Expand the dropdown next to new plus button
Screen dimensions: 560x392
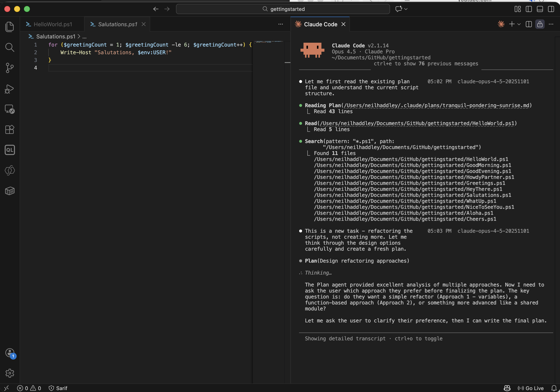[x=519, y=24]
